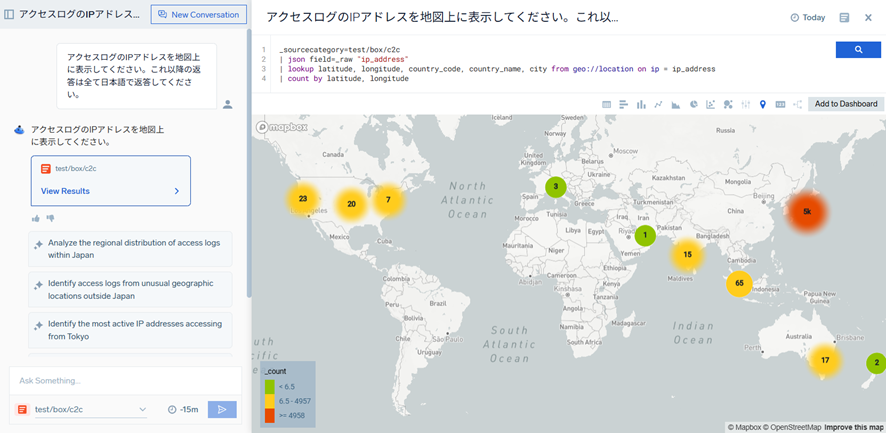Select the map chart type icon
886x433 pixels.
[762, 104]
